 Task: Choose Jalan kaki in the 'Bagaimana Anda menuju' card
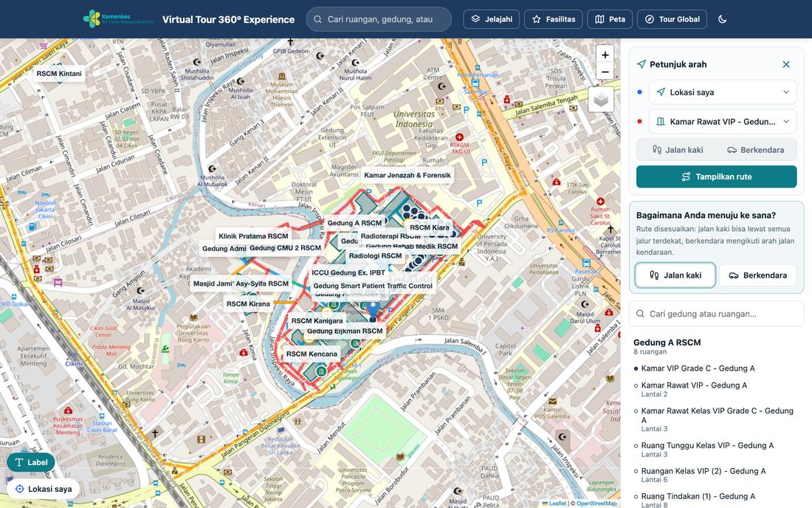pyautogui.click(x=675, y=275)
